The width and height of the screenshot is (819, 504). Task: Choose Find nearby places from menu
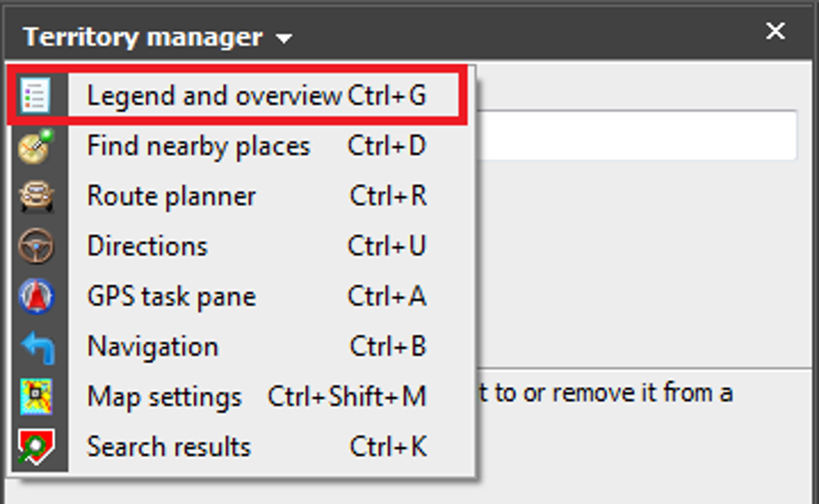point(244,146)
